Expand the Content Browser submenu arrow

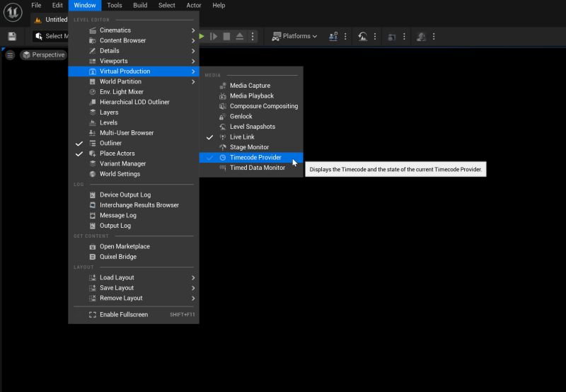click(193, 40)
